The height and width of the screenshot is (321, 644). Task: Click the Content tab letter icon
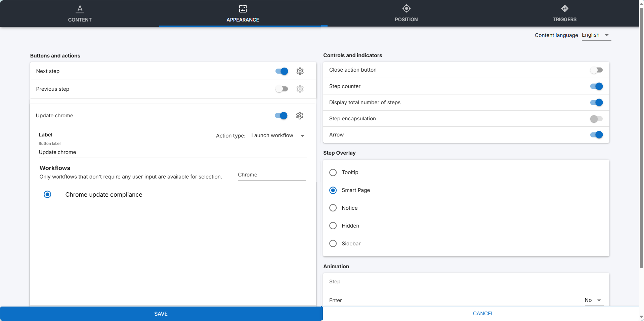point(80,9)
